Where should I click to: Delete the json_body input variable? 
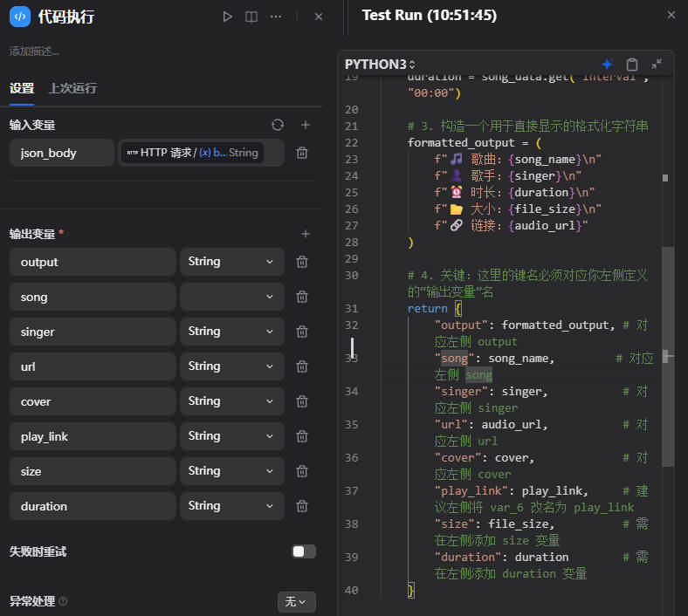coord(302,153)
